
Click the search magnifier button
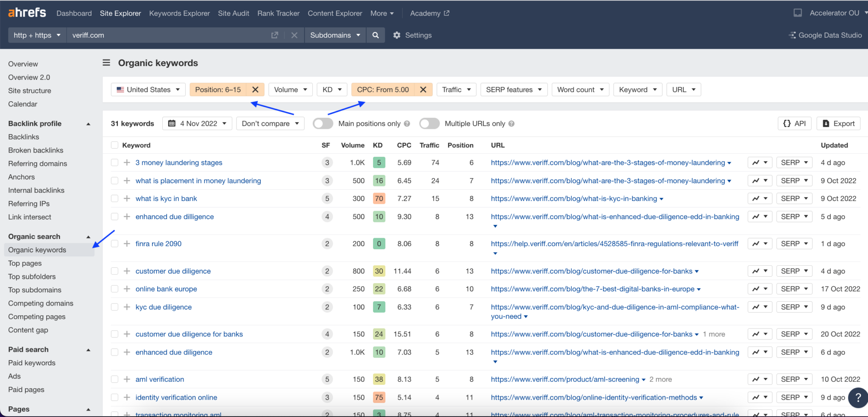(376, 35)
